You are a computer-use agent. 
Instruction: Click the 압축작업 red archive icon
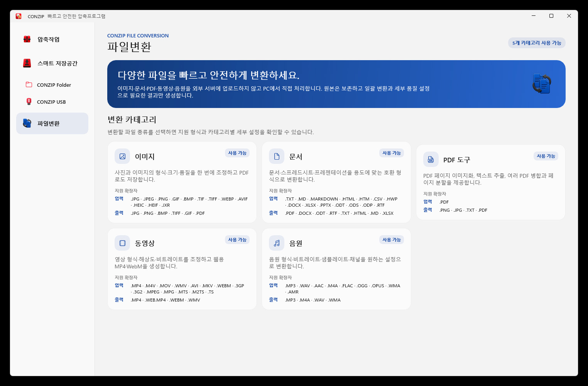[x=27, y=39]
